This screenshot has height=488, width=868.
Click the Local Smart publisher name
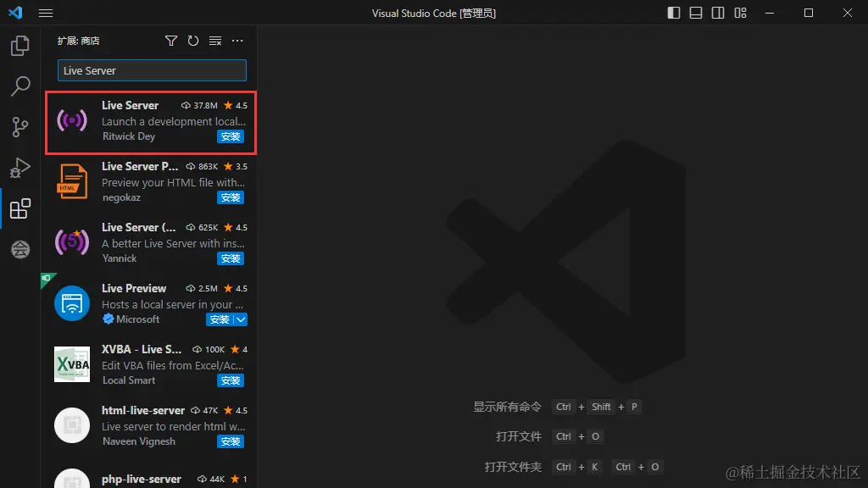click(x=129, y=380)
